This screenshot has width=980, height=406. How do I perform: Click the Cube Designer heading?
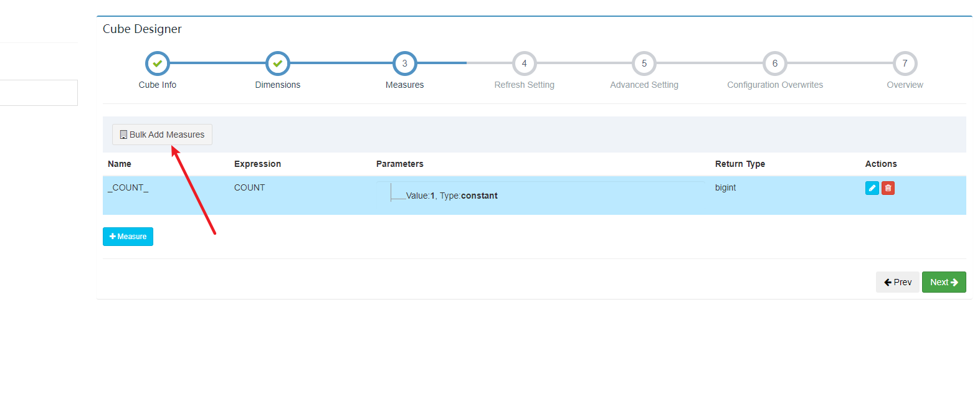pos(142,29)
